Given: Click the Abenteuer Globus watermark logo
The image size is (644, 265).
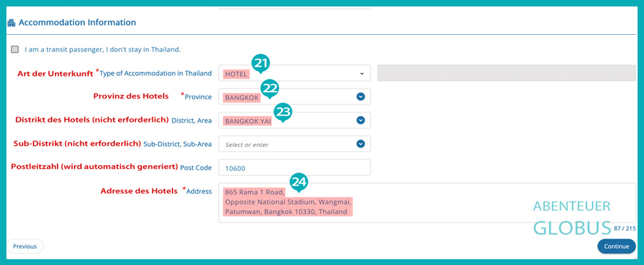Looking at the screenshot, I should (x=572, y=217).
